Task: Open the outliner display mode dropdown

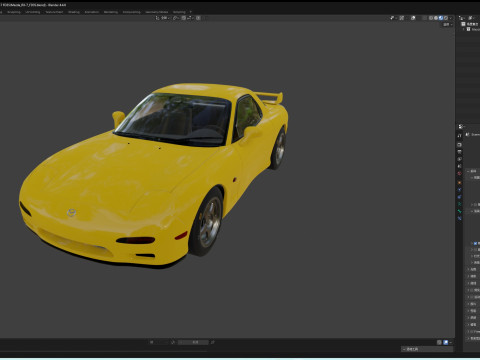Action: (x=472, y=18)
